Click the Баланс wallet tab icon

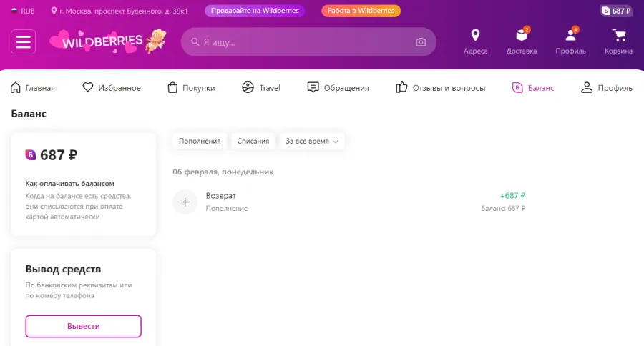[x=517, y=87]
